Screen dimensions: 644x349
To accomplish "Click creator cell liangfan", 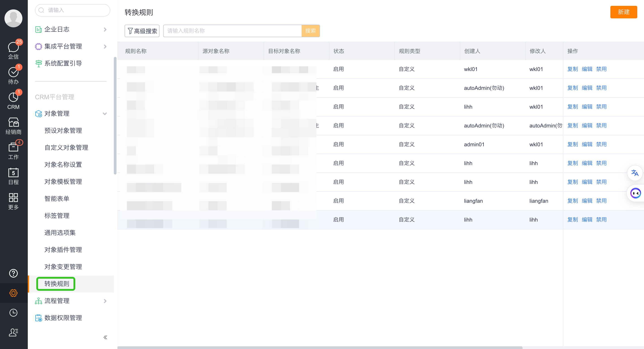I will (x=473, y=201).
